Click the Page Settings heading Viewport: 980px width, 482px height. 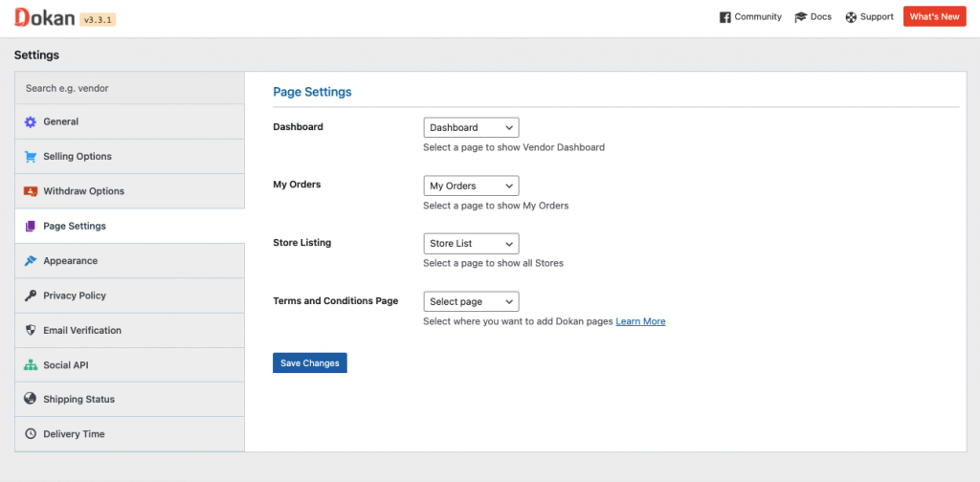click(x=312, y=92)
